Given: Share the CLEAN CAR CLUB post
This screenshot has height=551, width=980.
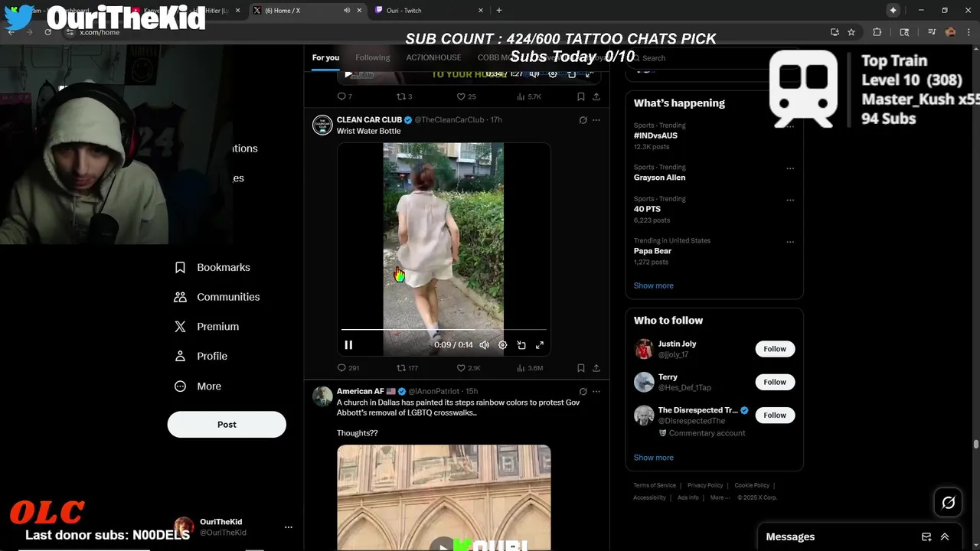Looking at the screenshot, I should point(596,368).
